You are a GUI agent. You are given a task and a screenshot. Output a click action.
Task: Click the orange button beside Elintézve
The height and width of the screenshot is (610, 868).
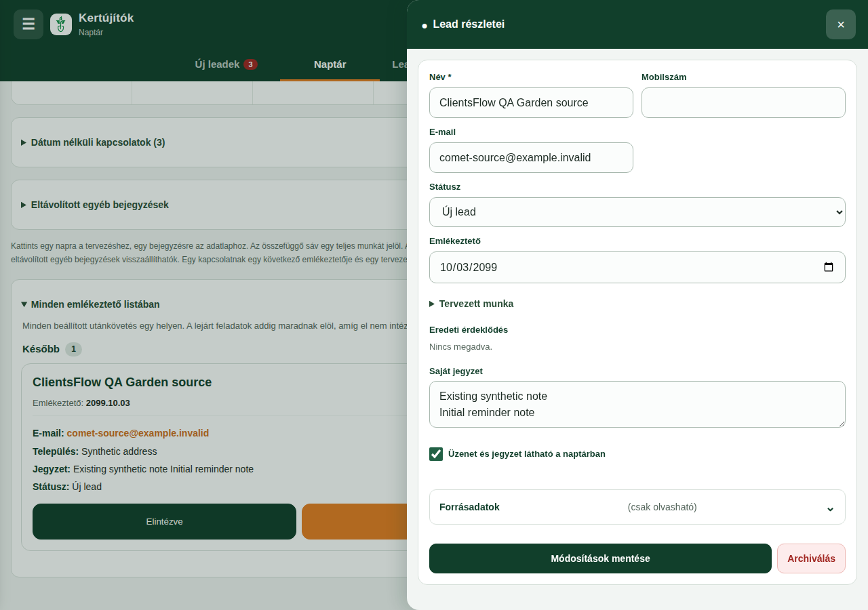[x=354, y=521]
